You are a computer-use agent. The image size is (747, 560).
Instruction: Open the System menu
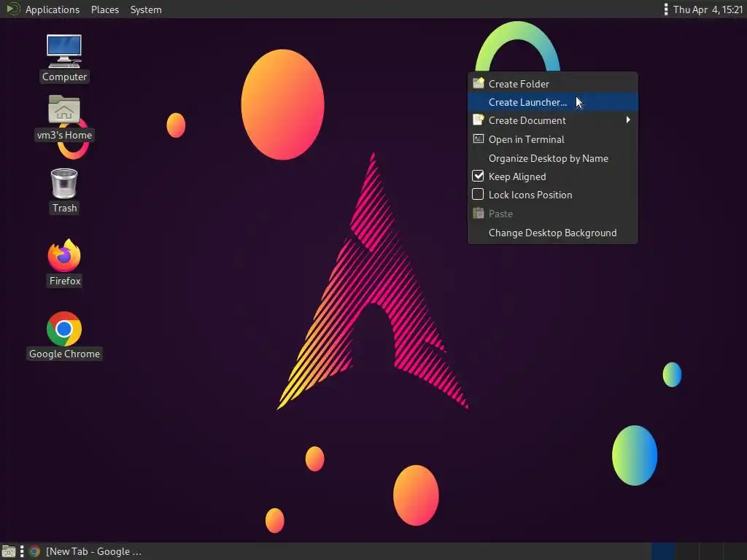[x=146, y=9]
